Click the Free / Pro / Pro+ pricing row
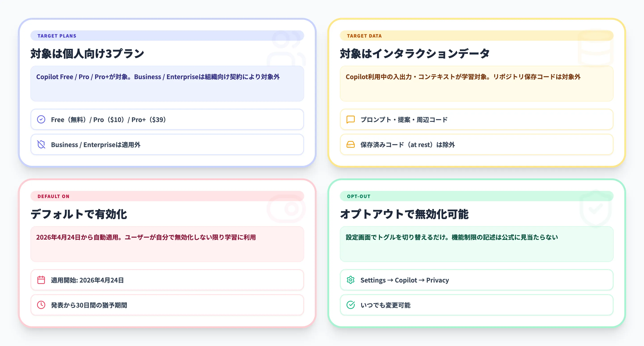Image resolution: width=644 pixels, height=346 pixels. coord(167,120)
